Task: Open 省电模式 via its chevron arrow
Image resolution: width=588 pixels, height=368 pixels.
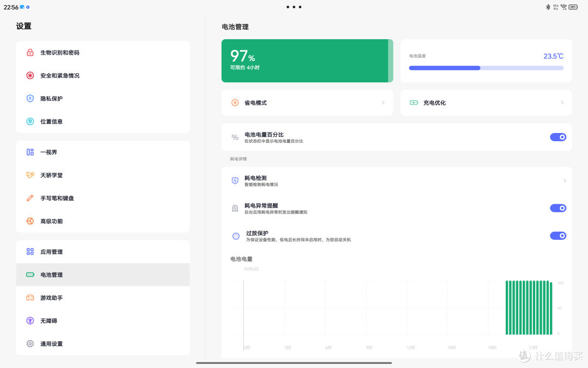Action: coord(383,102)
